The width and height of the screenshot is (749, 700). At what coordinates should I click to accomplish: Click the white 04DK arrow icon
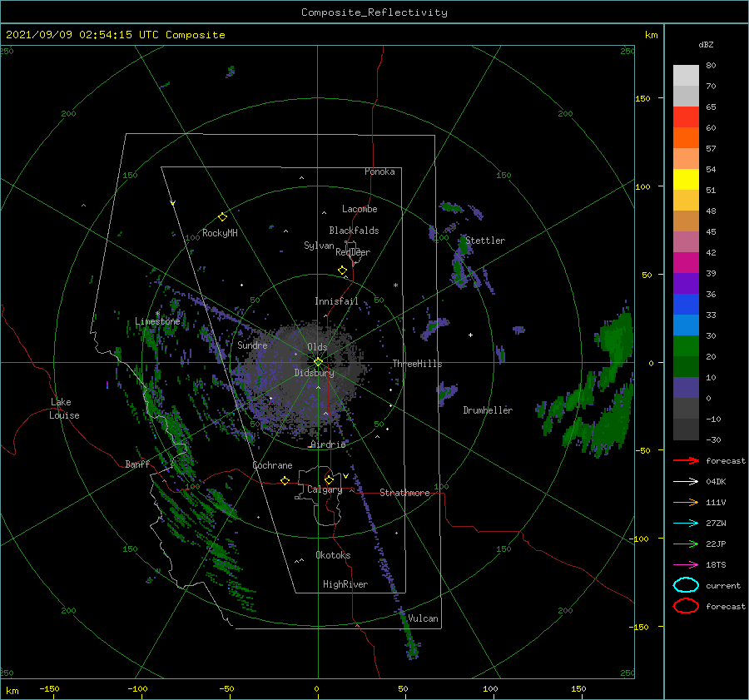pos(686,481)
